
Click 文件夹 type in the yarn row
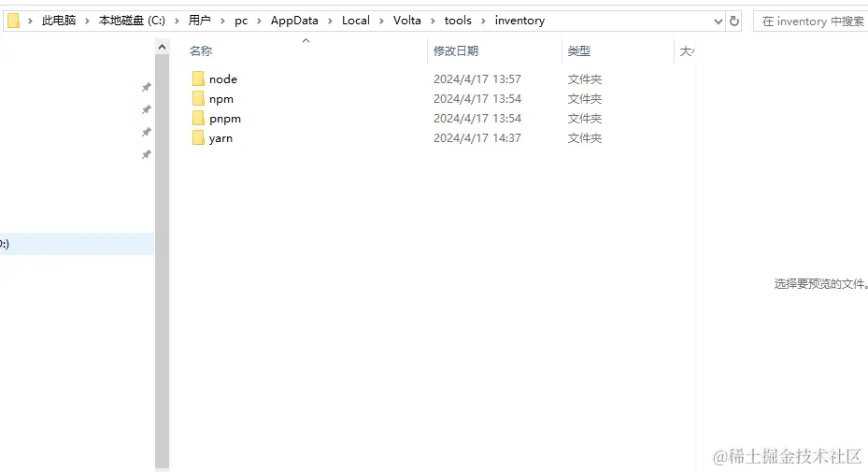tap(585, 138)
